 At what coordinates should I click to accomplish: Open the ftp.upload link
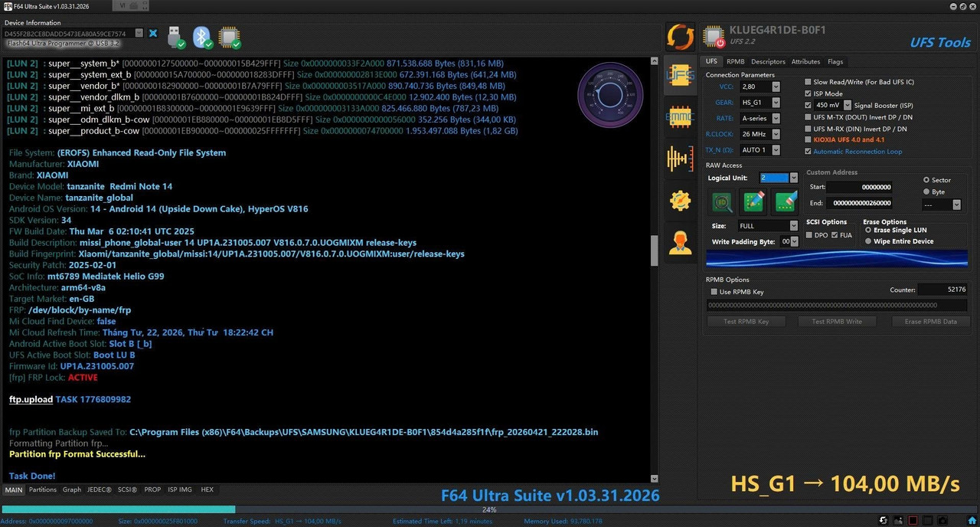(31, 400)
